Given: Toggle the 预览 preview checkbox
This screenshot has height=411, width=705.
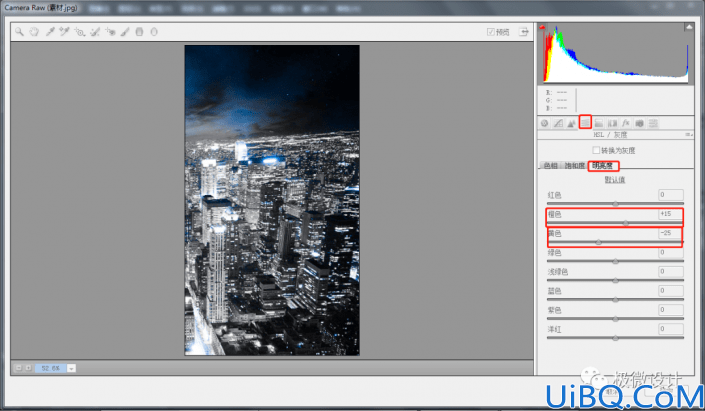Looking at the screenshot, I should click(491, 31).
